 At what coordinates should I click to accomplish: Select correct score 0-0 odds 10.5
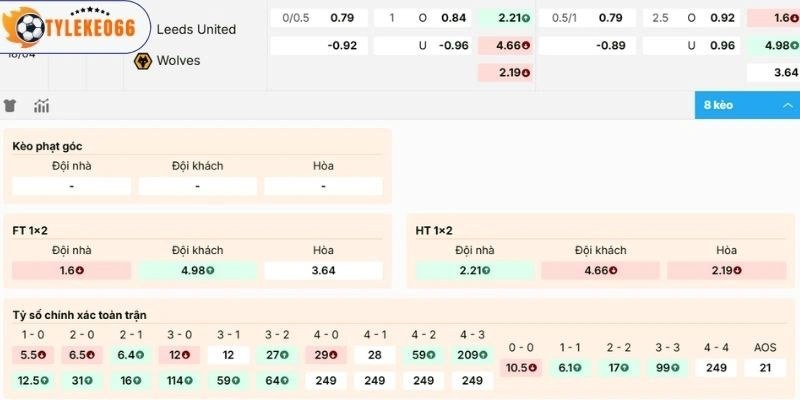pyautogui.click(x=521, y=368)
